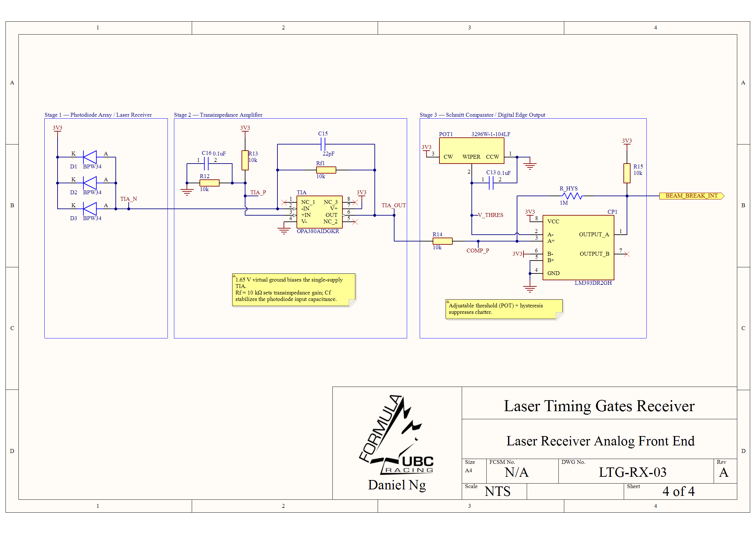Click the Rev value A
This screenshot has width=756, height=534.
[723, 473]
